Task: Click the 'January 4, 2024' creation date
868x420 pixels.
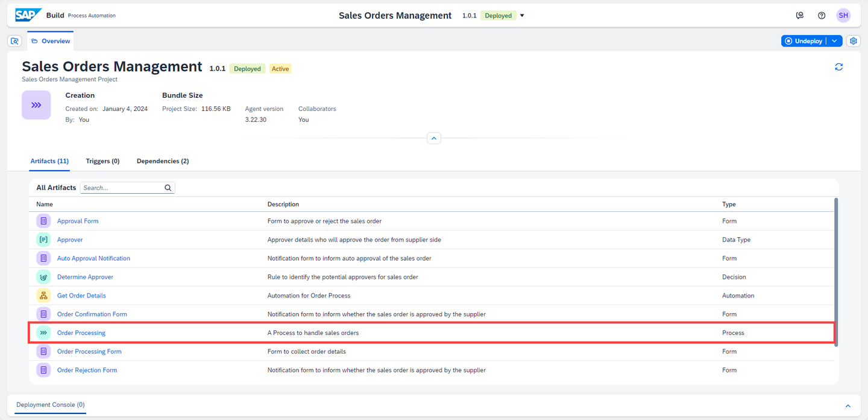Action: pos(125,109)
